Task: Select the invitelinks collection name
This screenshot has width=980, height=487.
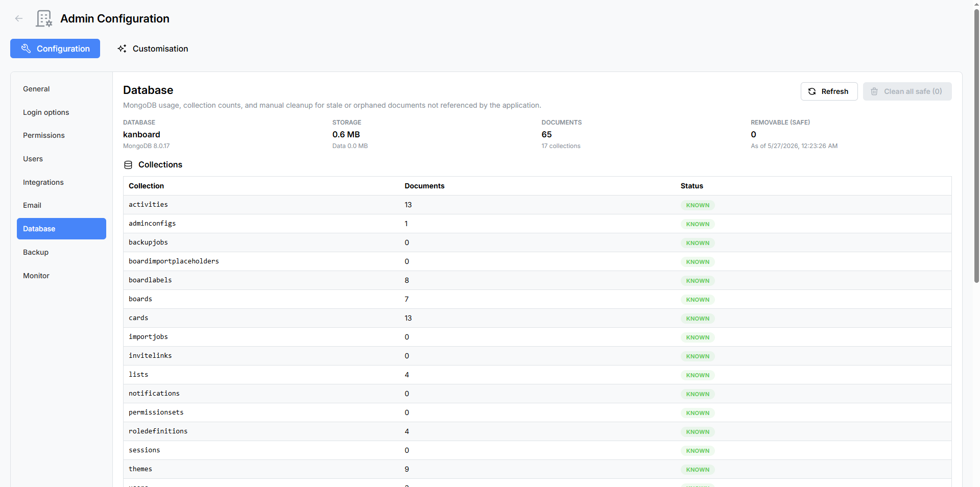Action: point(150,356)
